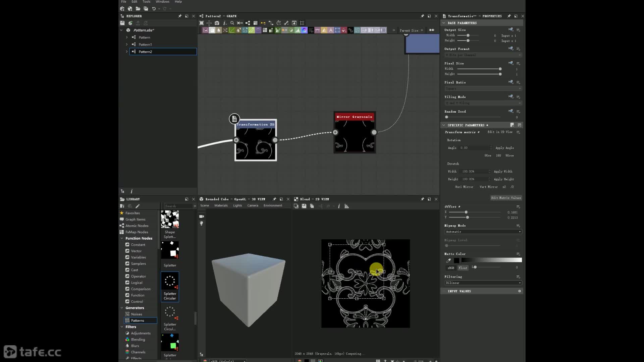
Task: Click the Tile Generator grid node icon
Action: click(x=265, y=30)
